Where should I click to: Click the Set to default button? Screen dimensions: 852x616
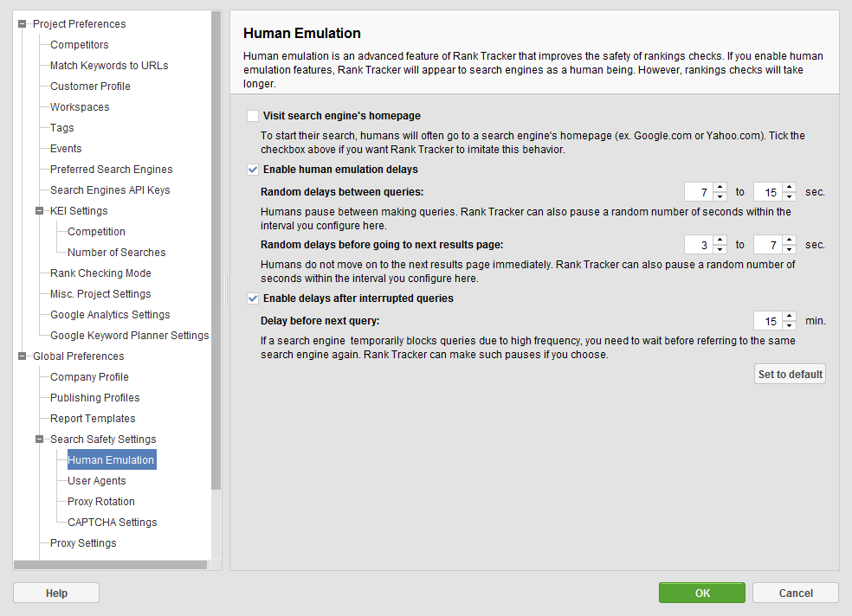[790, 374]
